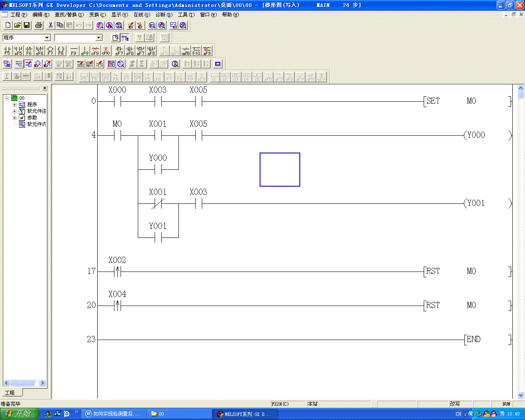
Task: Click the Cut scissors icon
Action: 50,25
